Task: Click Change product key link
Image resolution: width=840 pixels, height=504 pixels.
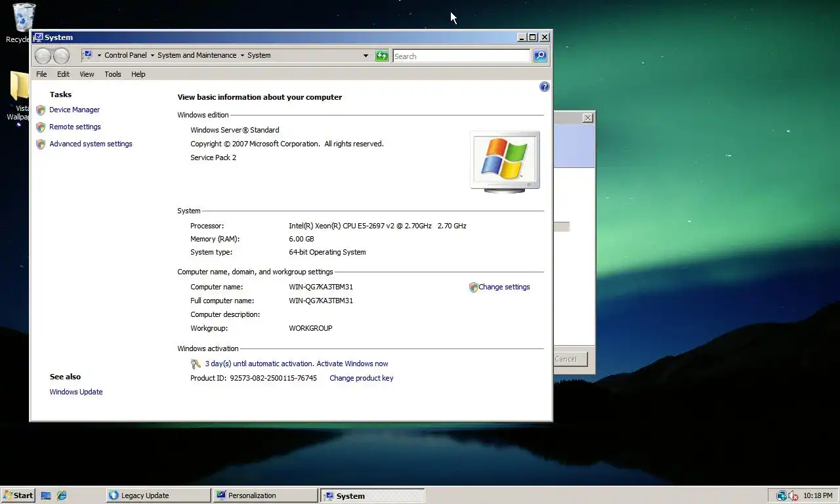Action: [x=362, y=378]
